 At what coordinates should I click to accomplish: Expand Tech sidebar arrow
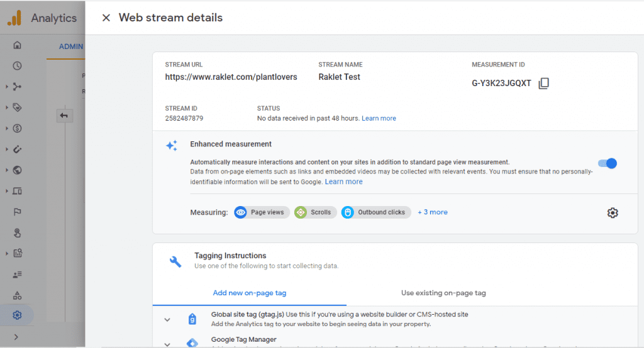point(6,191)
